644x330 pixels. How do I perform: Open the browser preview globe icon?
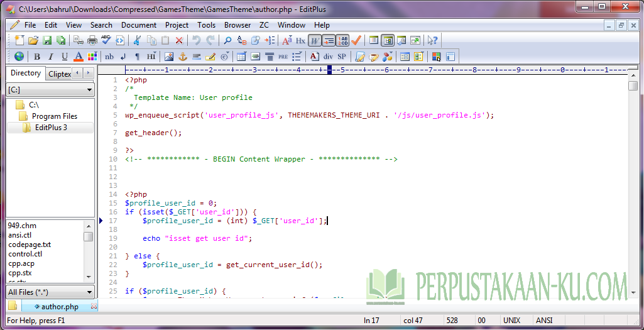click(x=19, y=57)
